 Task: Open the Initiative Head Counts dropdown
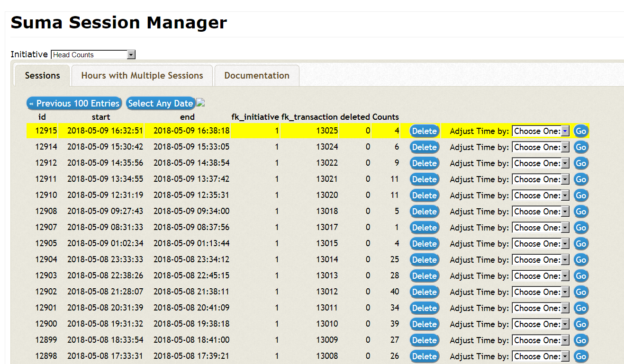93,55
